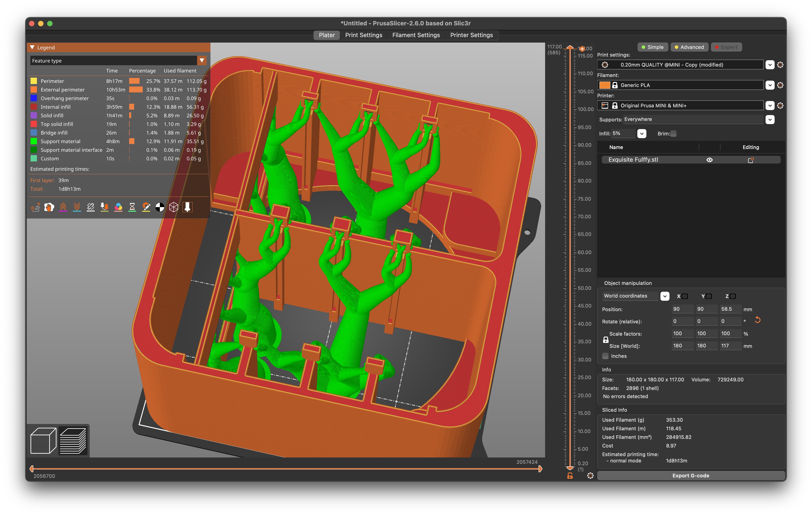Add color change plus marker on slider
The image size is (812, 515).
point(582,49)
